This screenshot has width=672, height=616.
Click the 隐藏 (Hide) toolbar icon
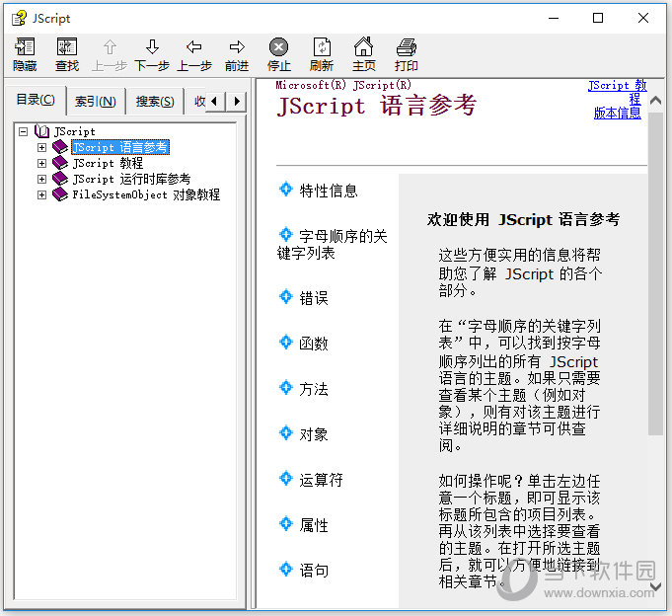coord(25,46)
